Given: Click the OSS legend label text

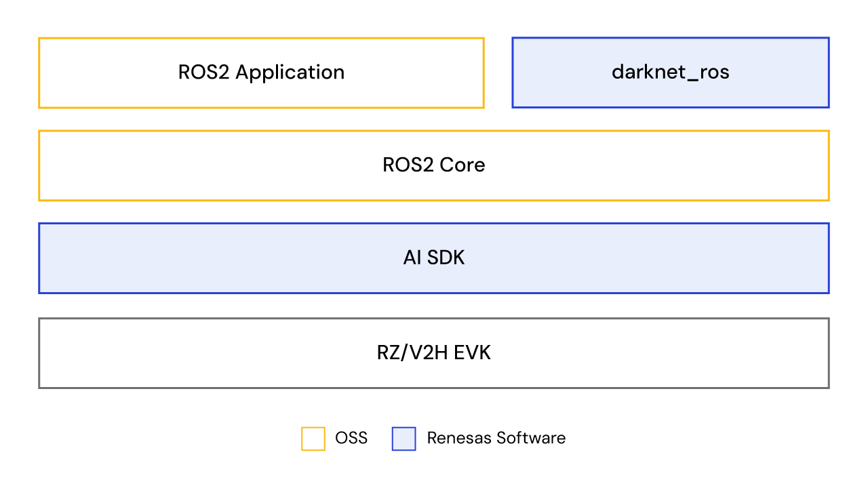Looking at the screenshot, I should (351, 438).
